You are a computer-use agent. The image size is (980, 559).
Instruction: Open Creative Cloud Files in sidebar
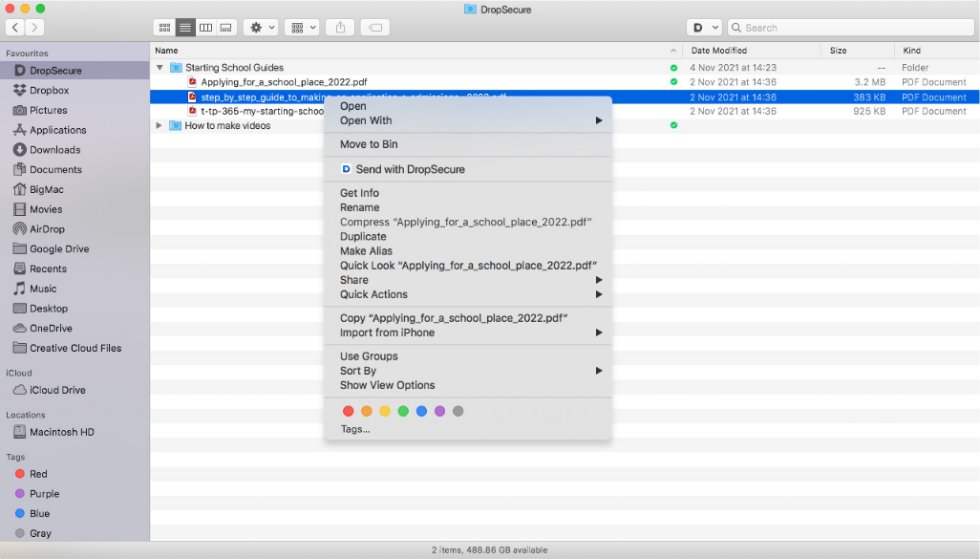pos(75,348)
